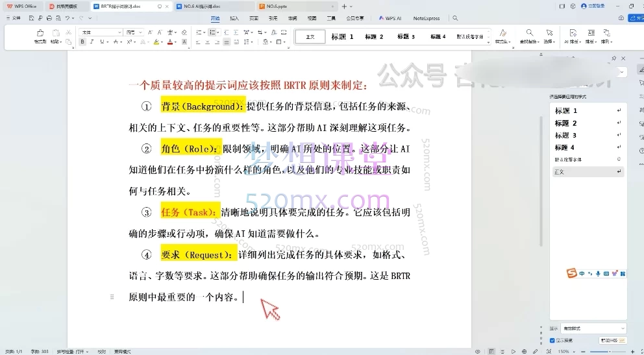Click the Sort icon in paragraph group
Image resolution: width=644 pixels, height=355 pixels.
pos(275,32)
